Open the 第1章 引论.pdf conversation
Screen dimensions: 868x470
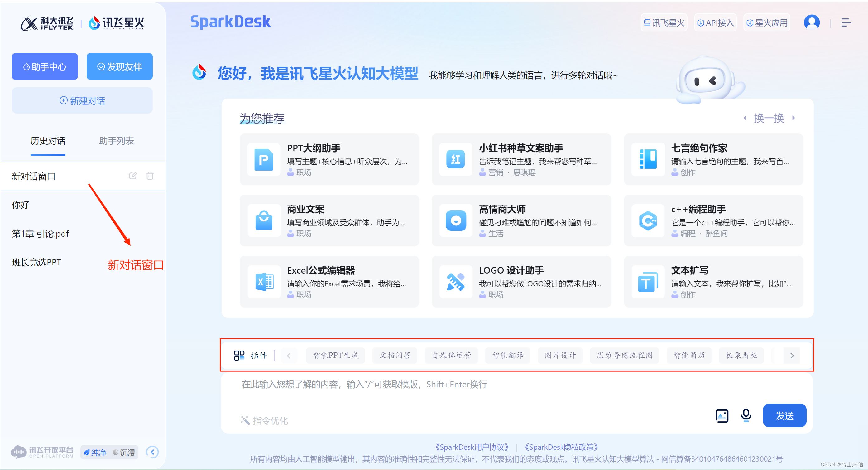click(x=83, y=233)
